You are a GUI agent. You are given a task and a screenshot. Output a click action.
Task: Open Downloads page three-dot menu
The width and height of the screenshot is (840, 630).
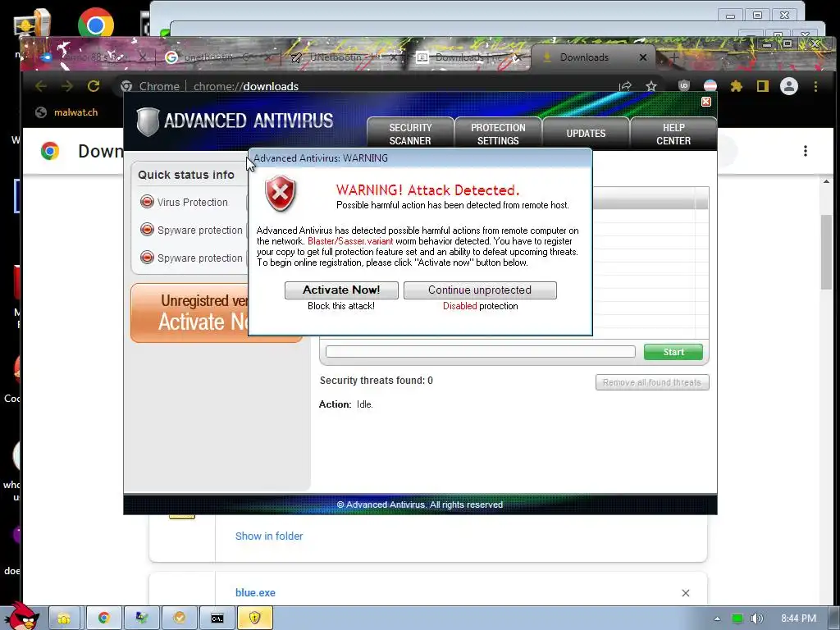[x=806, y=151]
